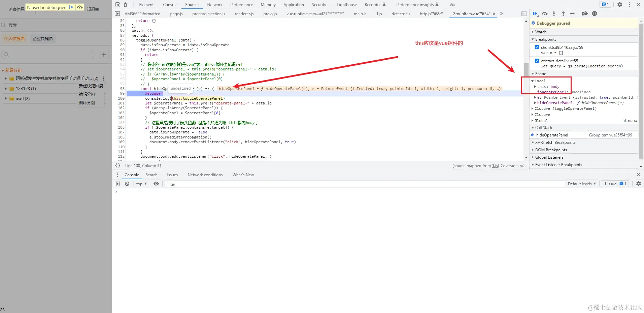Expand the 123123 (1) group

tap(6, 89)
